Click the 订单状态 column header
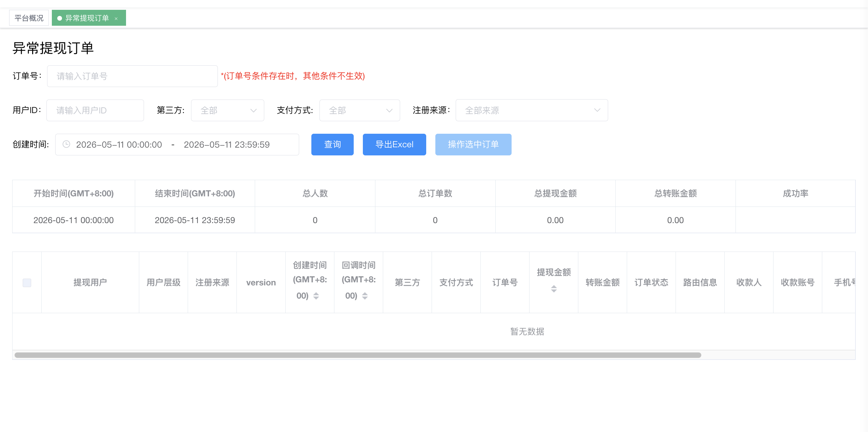868x432 pixels. click(x=651, y=282)
